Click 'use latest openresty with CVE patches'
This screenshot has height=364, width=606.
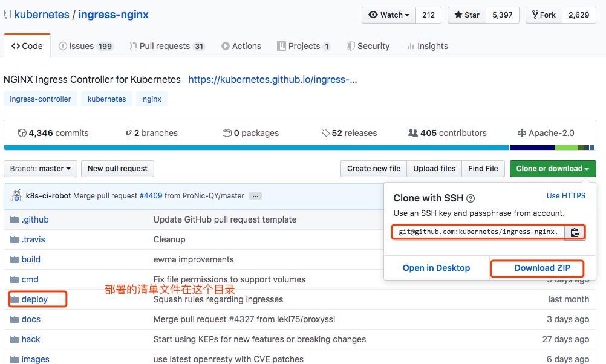(x=229, y=359)
